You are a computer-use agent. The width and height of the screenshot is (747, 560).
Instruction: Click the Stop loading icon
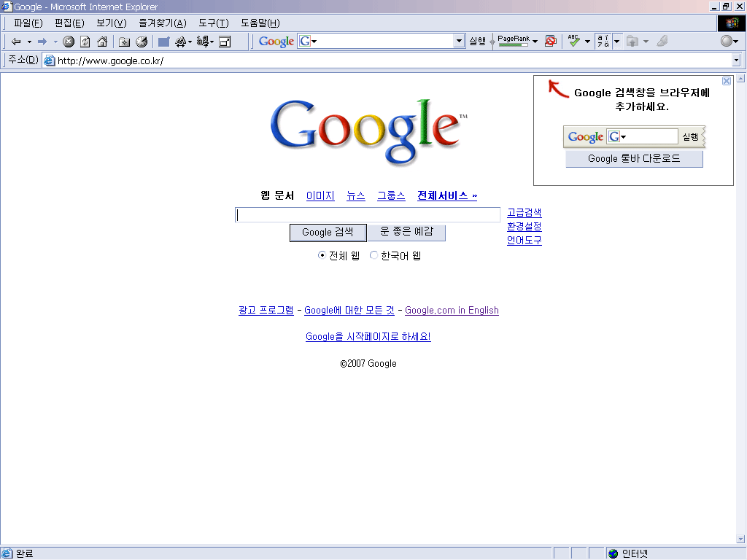69,42
